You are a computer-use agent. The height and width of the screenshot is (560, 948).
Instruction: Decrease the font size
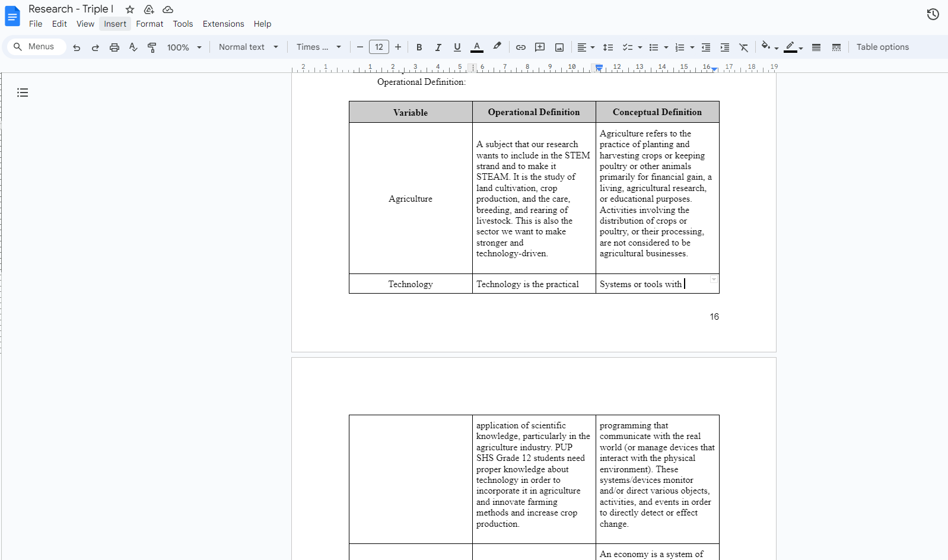click(x=360, y=47)
